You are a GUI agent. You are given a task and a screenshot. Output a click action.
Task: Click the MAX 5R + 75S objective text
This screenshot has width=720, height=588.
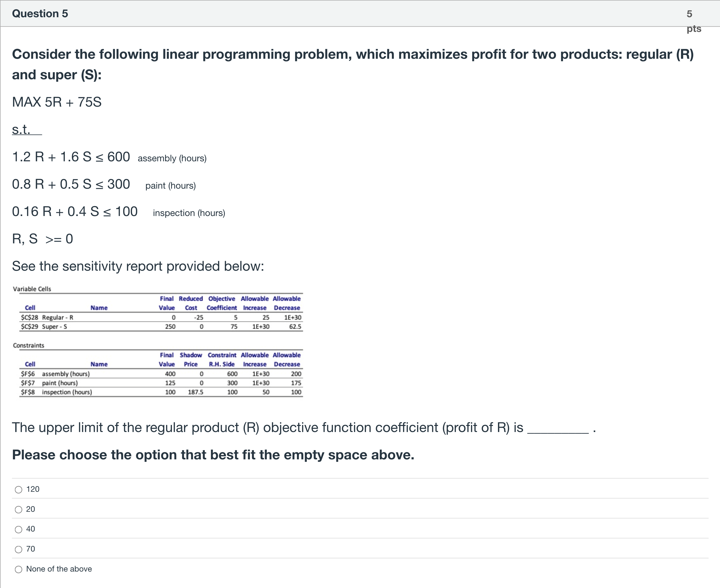click(56, 102)
